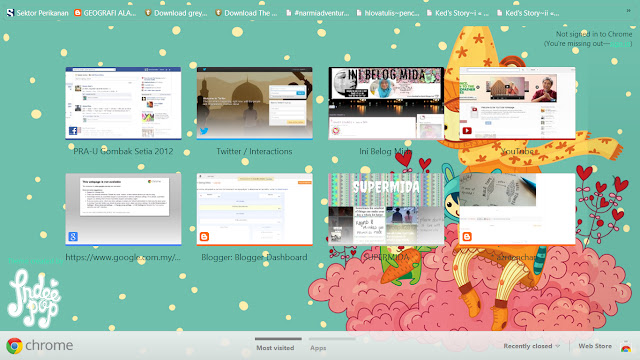Open the YouTube thumbnail
640x360 pixels.
pyautogui.click(x=518, y=103)
